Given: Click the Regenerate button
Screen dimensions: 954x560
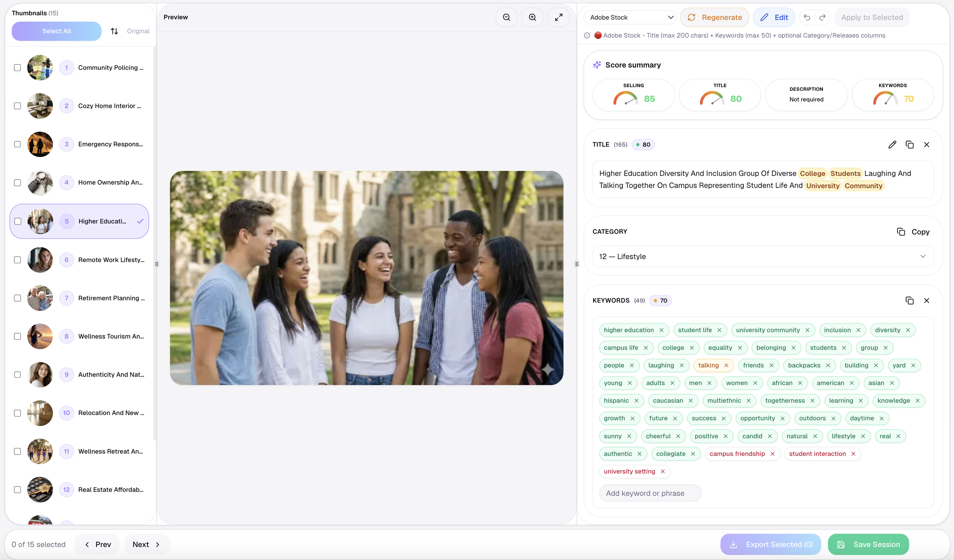Looking at the screenshot, I should (x=715, y=17).
